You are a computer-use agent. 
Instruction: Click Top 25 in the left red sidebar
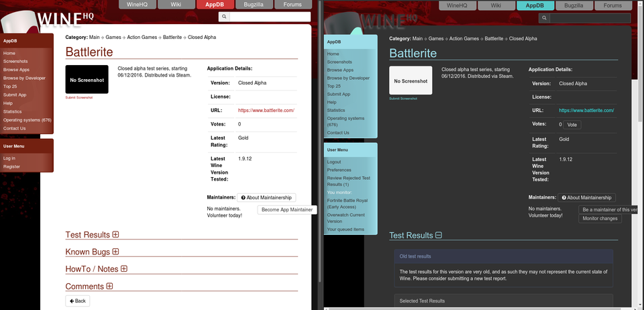(10, 87)
